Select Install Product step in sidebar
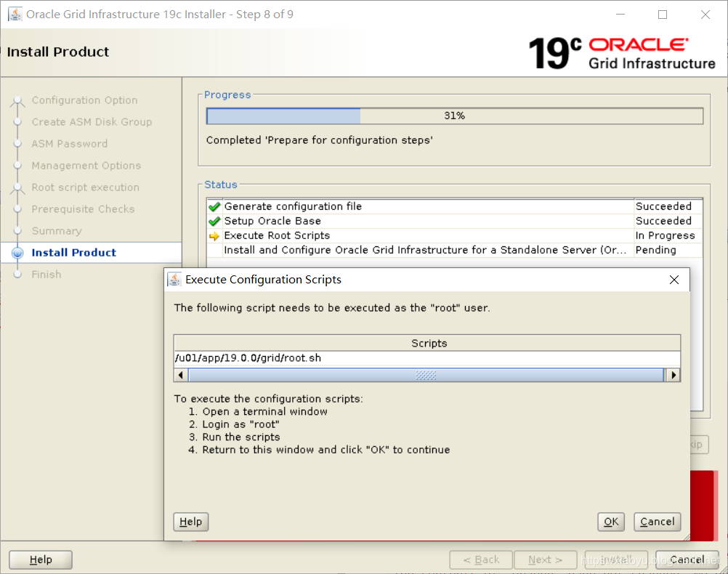 pos(74,253)
